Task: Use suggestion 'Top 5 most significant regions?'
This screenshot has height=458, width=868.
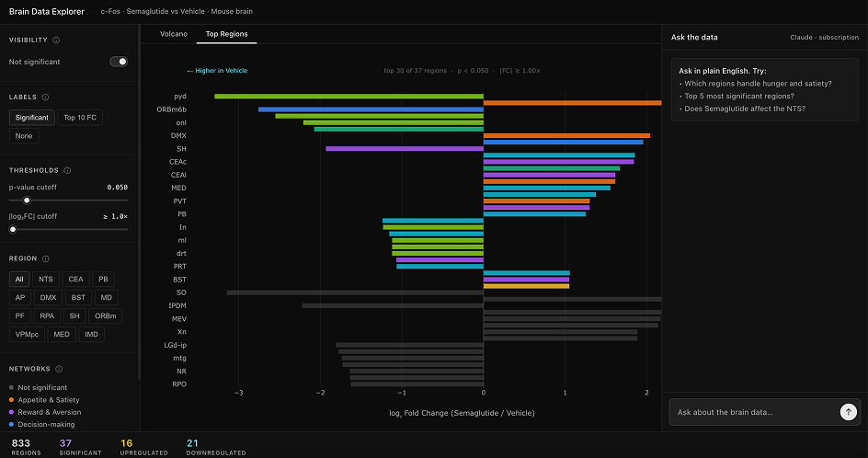Action: [739, 96]
